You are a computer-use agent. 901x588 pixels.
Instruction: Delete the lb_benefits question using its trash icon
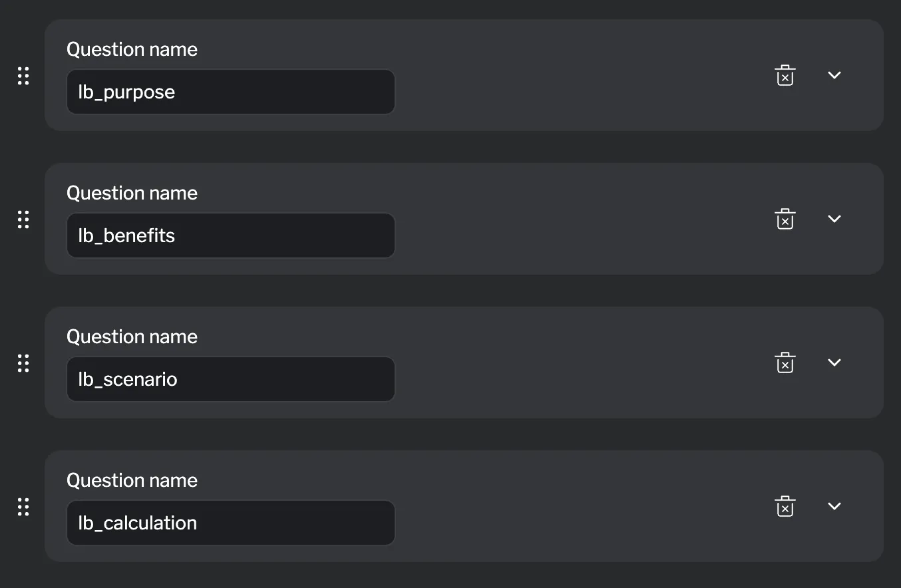point(785,218)
